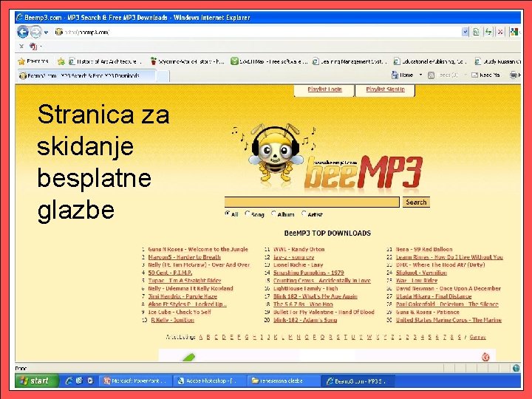Screen dimensions: 532x399
Task: Open 50 Cent - P.I.M.P. link
Action: click(171, 273)
